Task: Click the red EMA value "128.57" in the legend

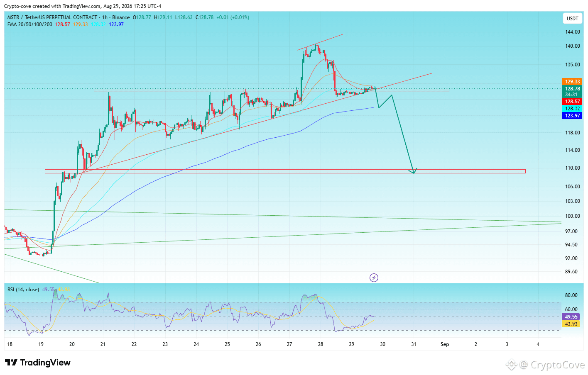Action: (x=63, y=24)
